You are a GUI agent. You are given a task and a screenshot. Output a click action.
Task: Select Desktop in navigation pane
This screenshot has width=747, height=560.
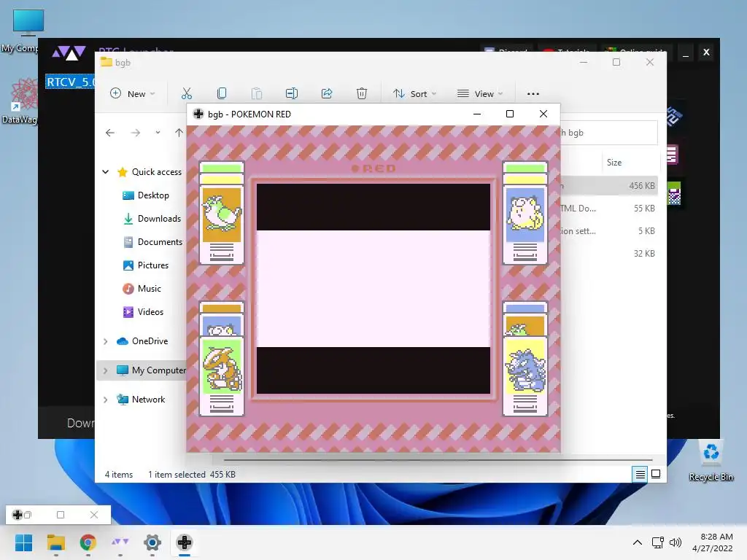coord(146,195)
